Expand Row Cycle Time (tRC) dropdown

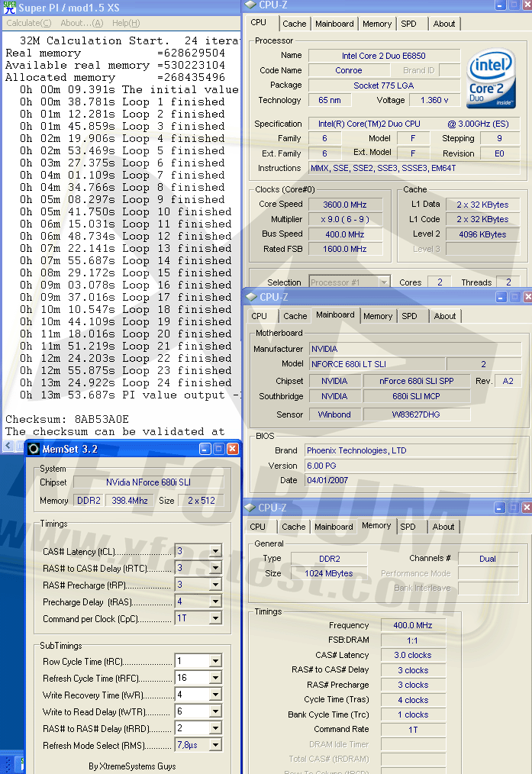pos(216,661)
